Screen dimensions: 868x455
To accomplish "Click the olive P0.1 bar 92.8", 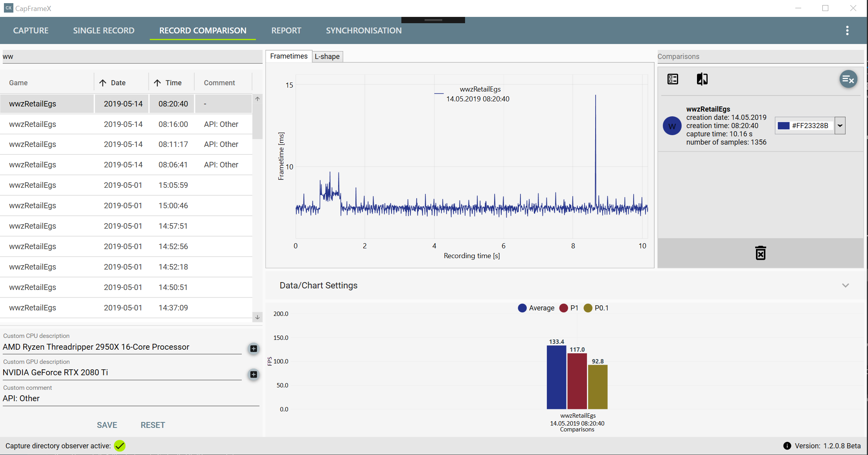I will coord(598,387).
